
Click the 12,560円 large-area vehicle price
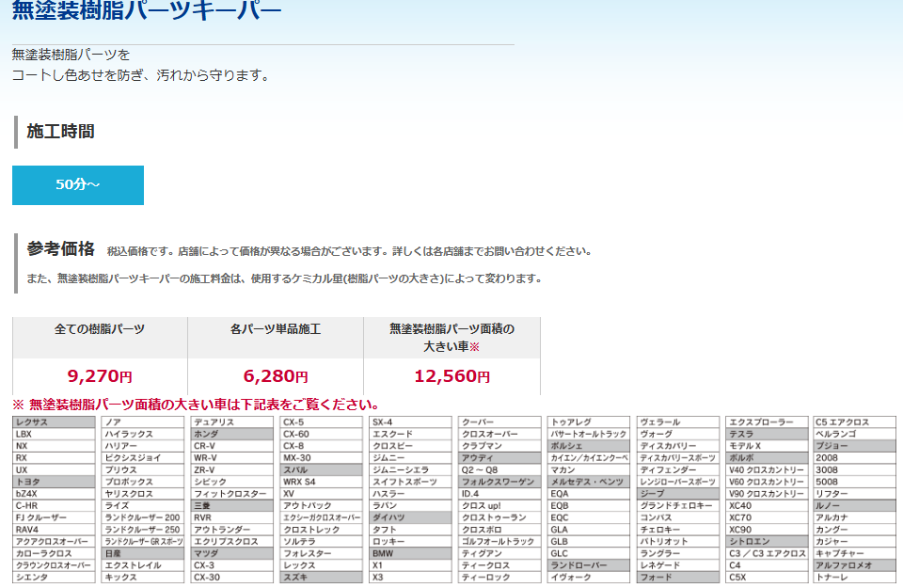pos(451,376)
